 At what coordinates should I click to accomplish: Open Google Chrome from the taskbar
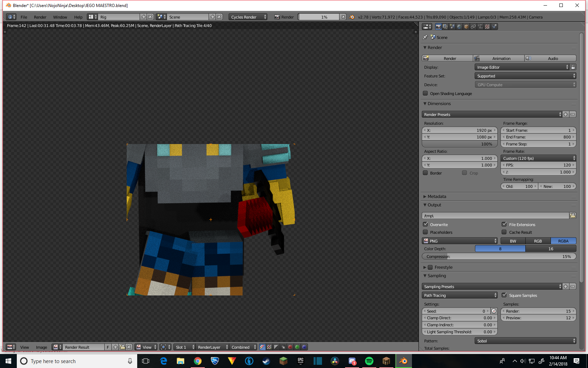(198, 361)
